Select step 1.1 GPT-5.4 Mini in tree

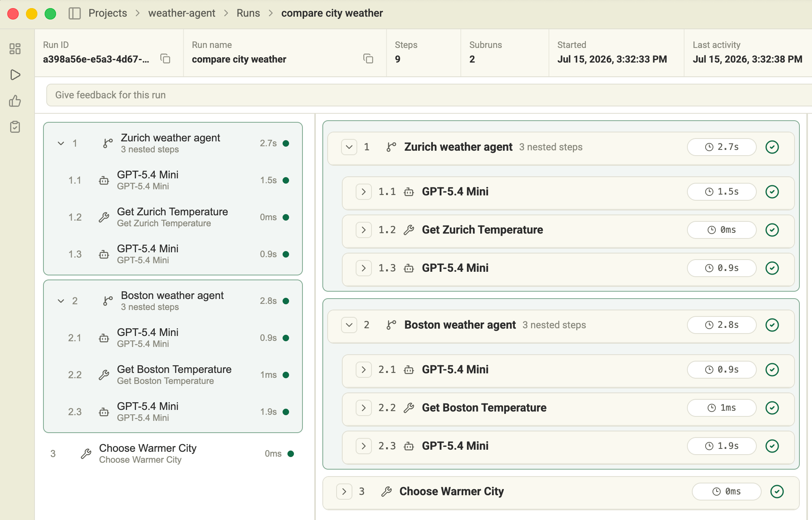tap(173, 180)
